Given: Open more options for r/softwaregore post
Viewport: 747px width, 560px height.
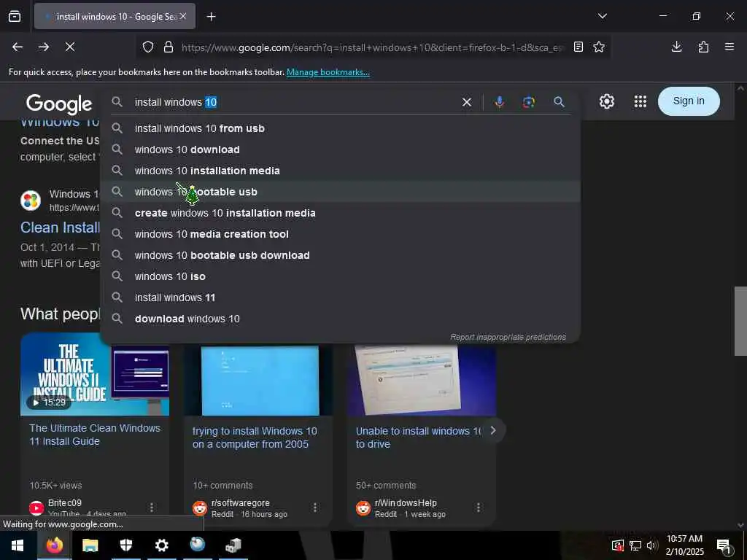Looking at the screenshot, I should [x=315, y=507].
